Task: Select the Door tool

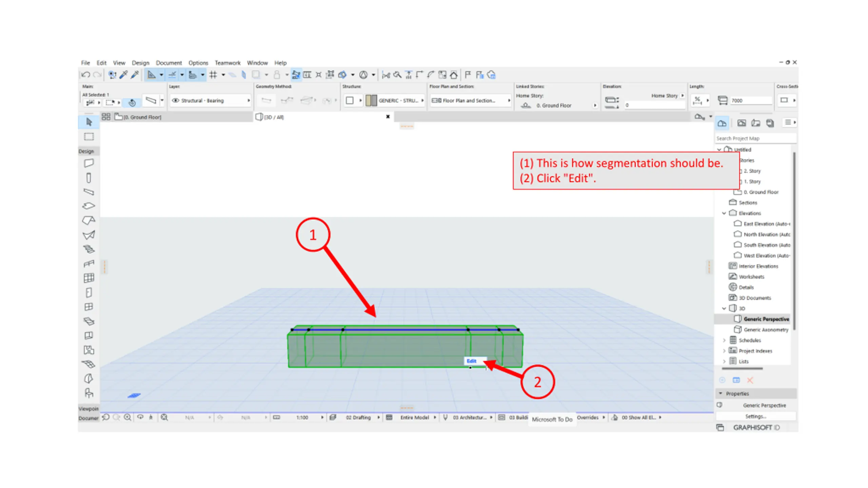Action: click(88, 292)
